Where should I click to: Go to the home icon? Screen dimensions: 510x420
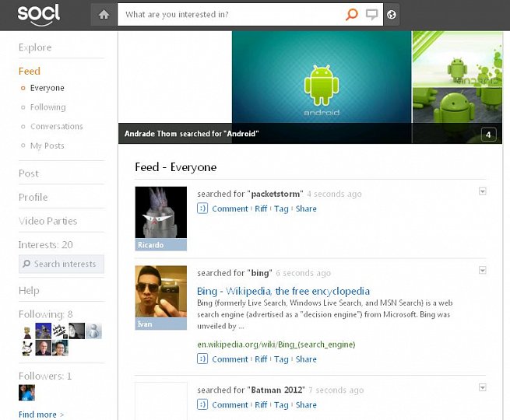(x=104, y=14)
